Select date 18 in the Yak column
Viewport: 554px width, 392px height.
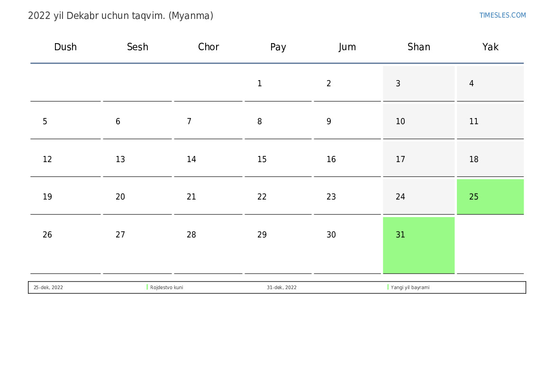point(474,160)
